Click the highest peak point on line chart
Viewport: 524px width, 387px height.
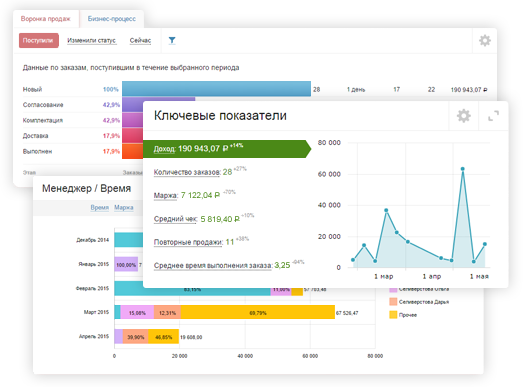click(463, 169)
